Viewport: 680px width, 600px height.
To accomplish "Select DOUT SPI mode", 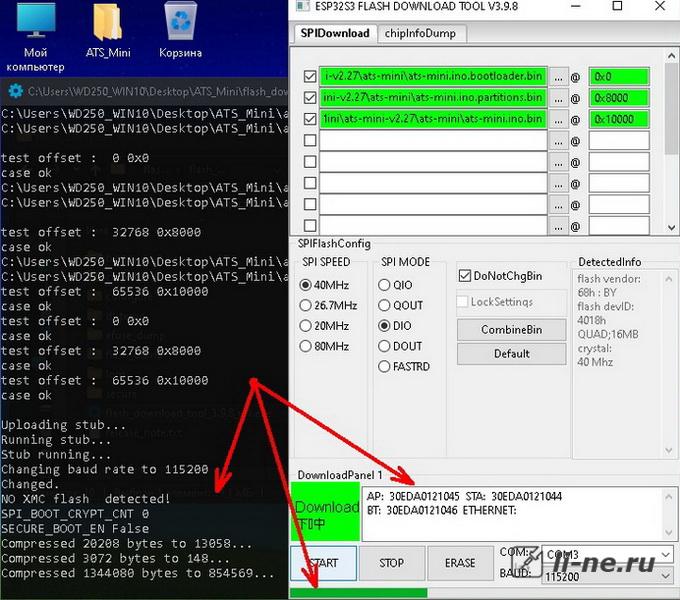I will (384, 346).
